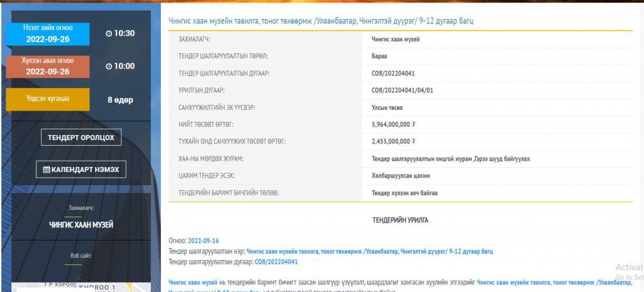Click the Хялбаршуулсан цахим table value

(x=401, y=175)
